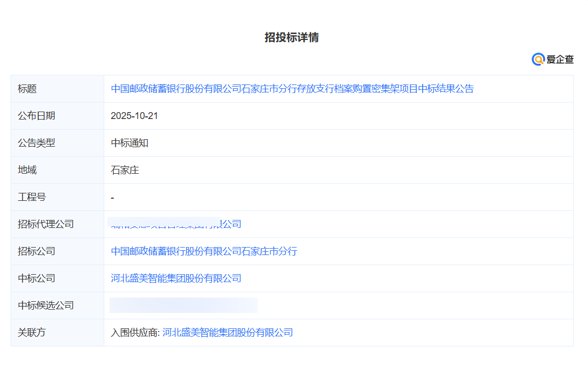This screenshot has height=365, width=588.
Task: Open the 河北盛美智能集团股份有限公司 winning bidder link
Action: (x=175, y=278)
